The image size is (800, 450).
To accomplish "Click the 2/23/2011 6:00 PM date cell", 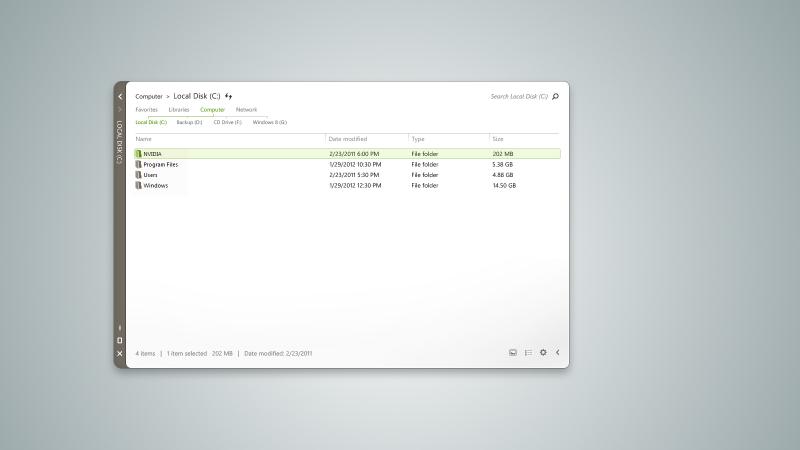I will [354, 154].
